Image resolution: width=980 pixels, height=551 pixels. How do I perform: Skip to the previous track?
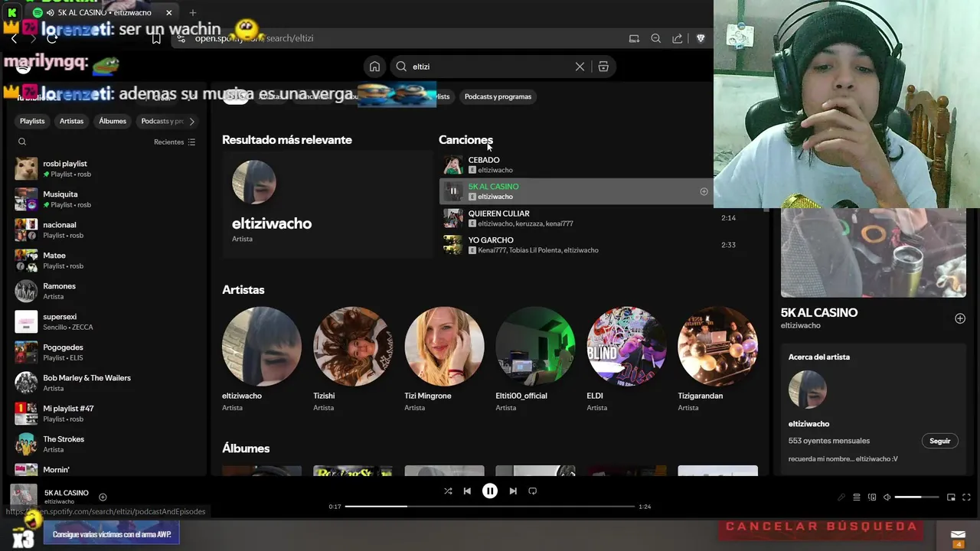[x=467, y=491]
